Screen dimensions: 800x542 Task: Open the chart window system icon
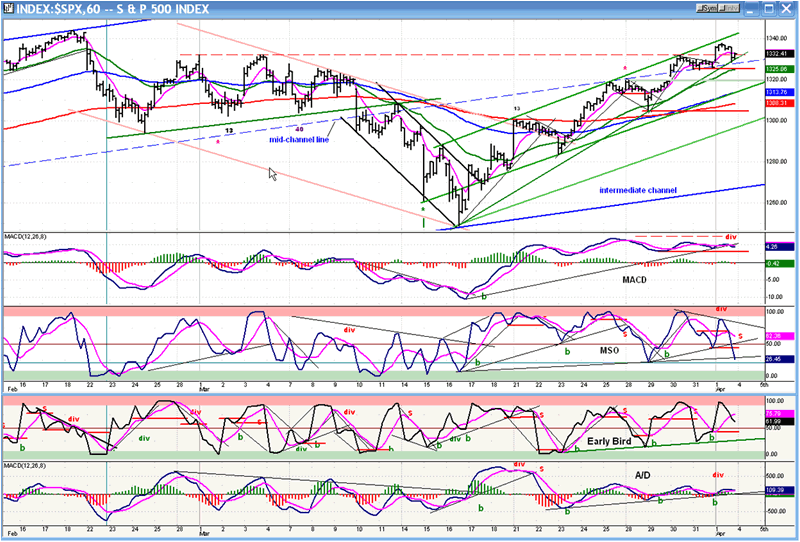(x=8, y=9)
